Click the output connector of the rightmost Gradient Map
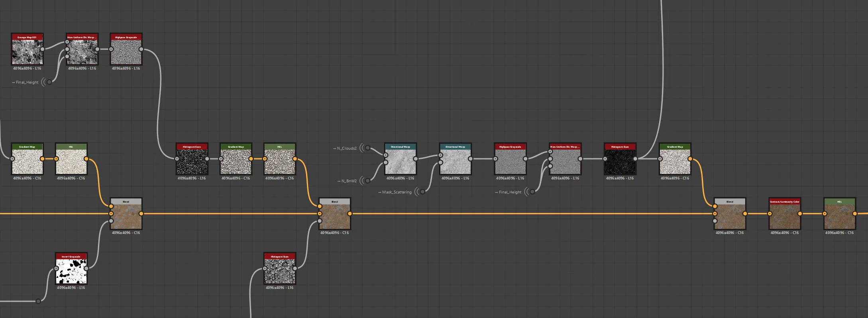This screenshot has height=318, width=868. coord(690,159)
